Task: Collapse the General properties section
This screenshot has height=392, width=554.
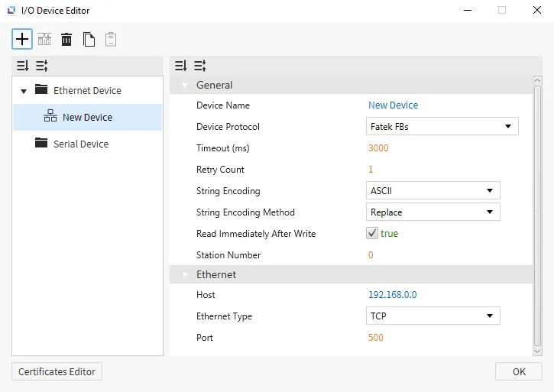Action: point(185,86)
